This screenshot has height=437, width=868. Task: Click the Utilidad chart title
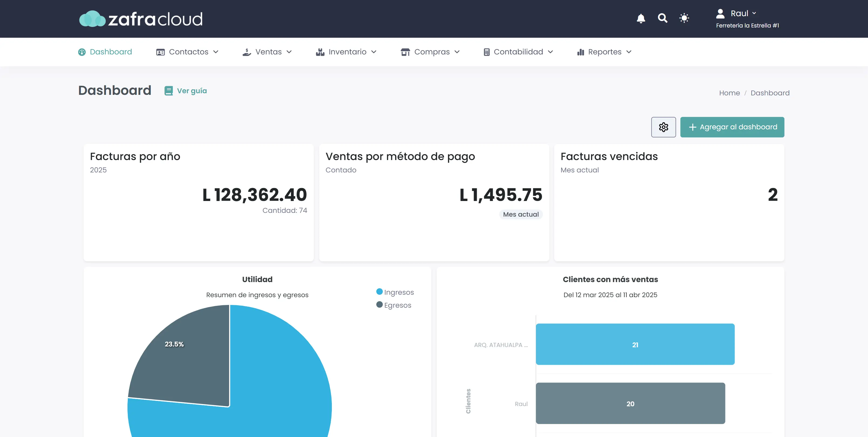coord(257,279)
